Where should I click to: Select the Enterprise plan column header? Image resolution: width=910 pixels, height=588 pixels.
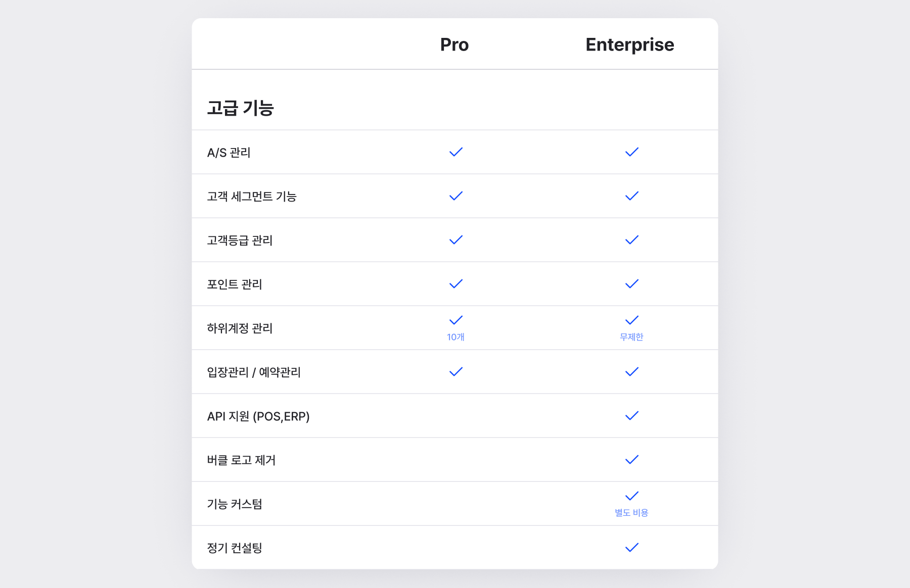[x=630, y=45]
